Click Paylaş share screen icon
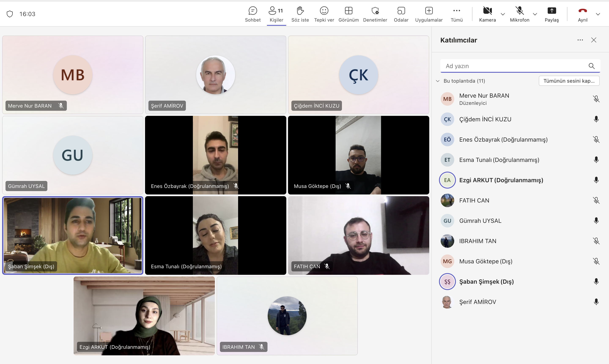 pyautogui.click(x=551, y=11)
